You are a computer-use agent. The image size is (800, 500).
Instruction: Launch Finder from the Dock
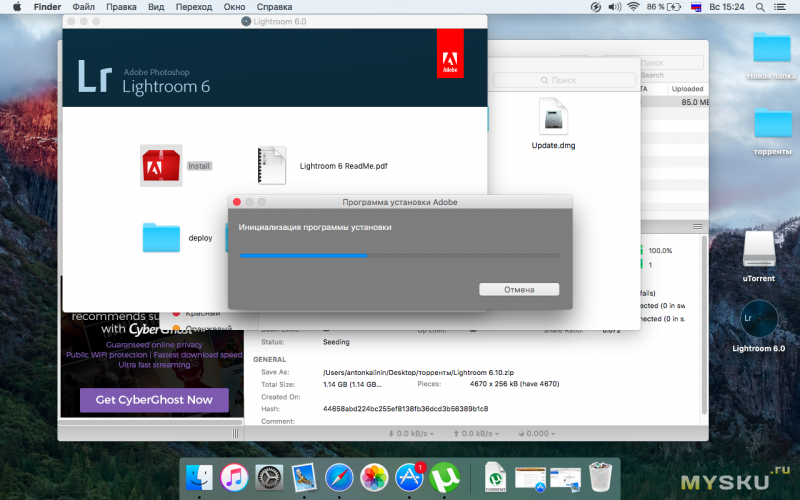coord(199,478)
